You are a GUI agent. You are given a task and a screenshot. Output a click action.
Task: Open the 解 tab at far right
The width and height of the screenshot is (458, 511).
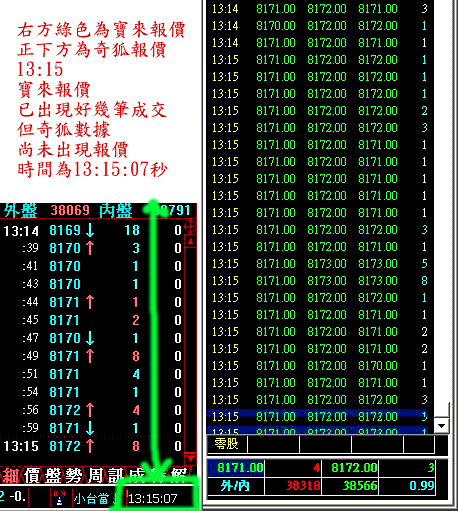coord(179,476)
